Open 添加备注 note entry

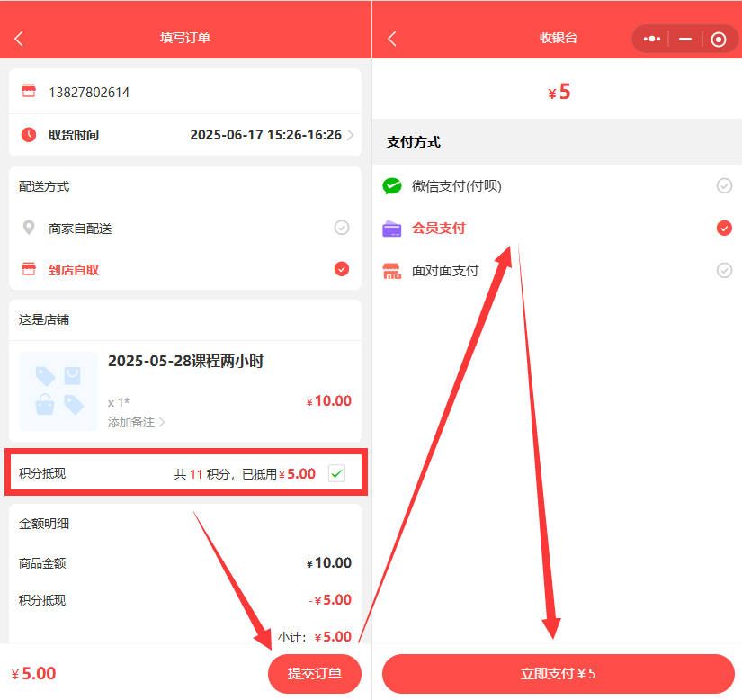[x=137, y=422]
